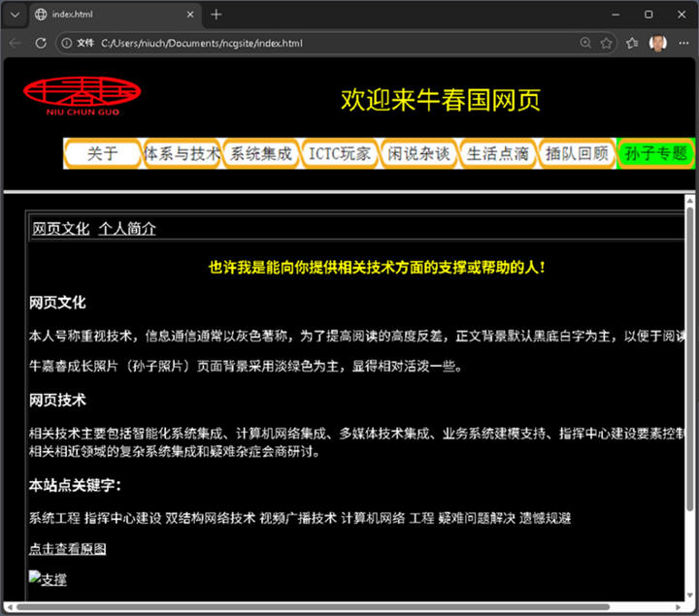Click the 欢迎来牛春国网页 heading
This screenshot has height=616, width=699.
pyautogui.click(x=441, y=100)
